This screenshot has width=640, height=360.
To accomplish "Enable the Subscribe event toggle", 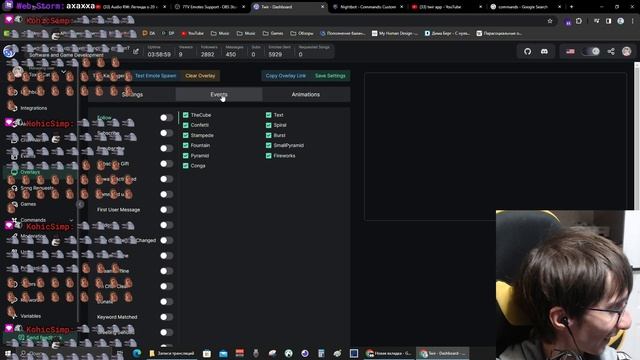I will [x=166, y=133].
